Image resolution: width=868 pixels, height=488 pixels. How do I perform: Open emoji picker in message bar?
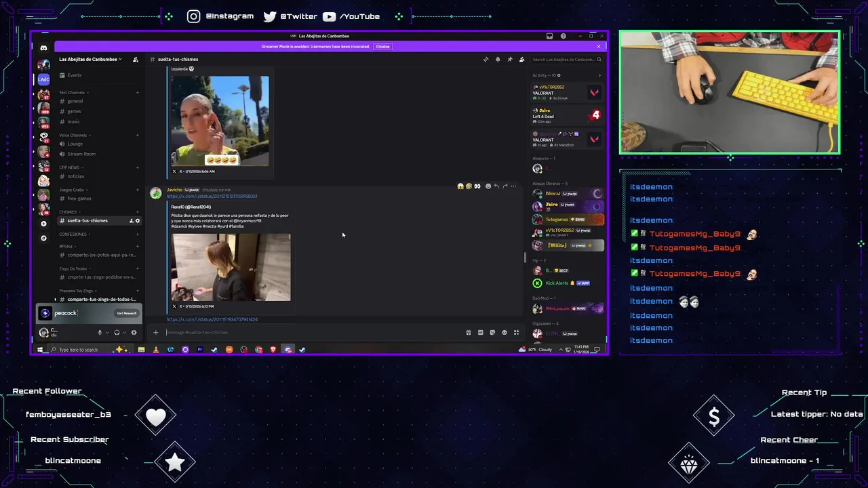pyautogui.click(x=504, y=332)
